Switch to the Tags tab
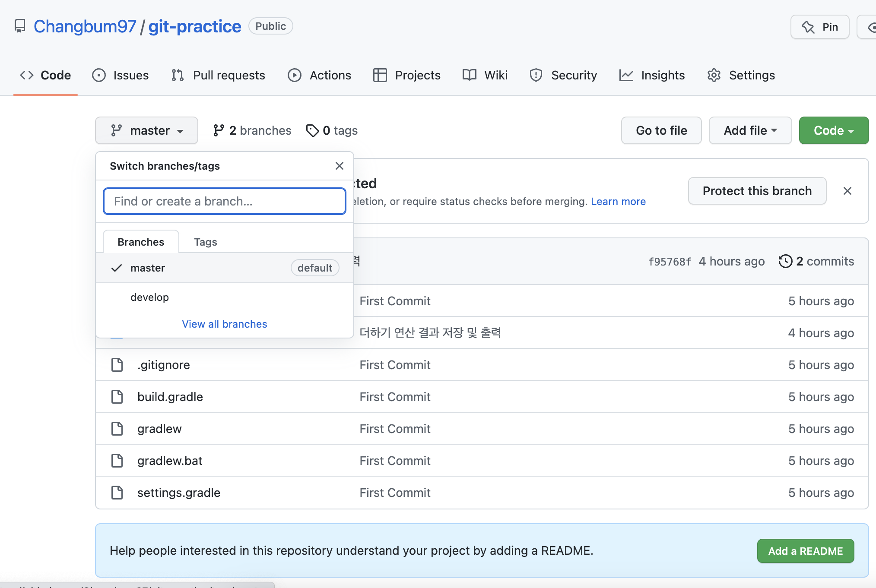 pos(205,242)
